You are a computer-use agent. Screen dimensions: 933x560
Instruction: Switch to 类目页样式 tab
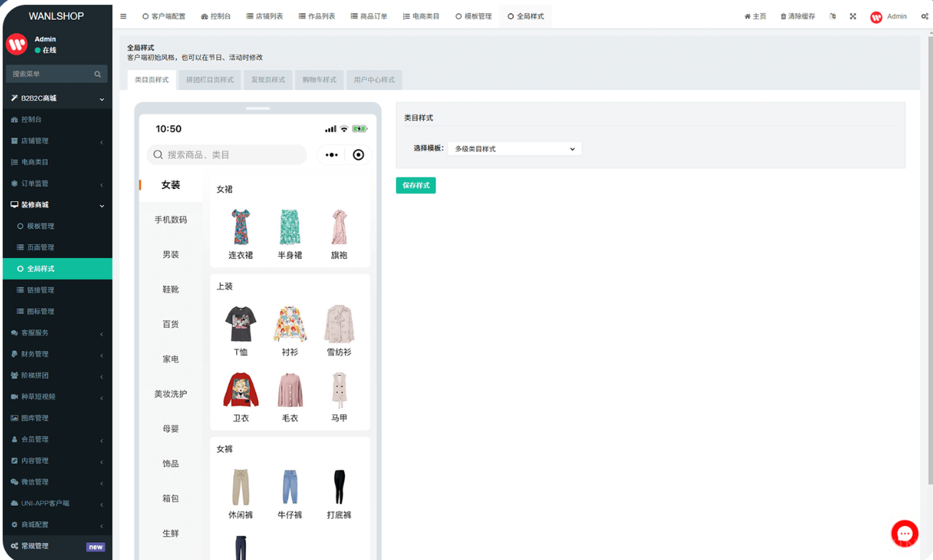(151, 80)
